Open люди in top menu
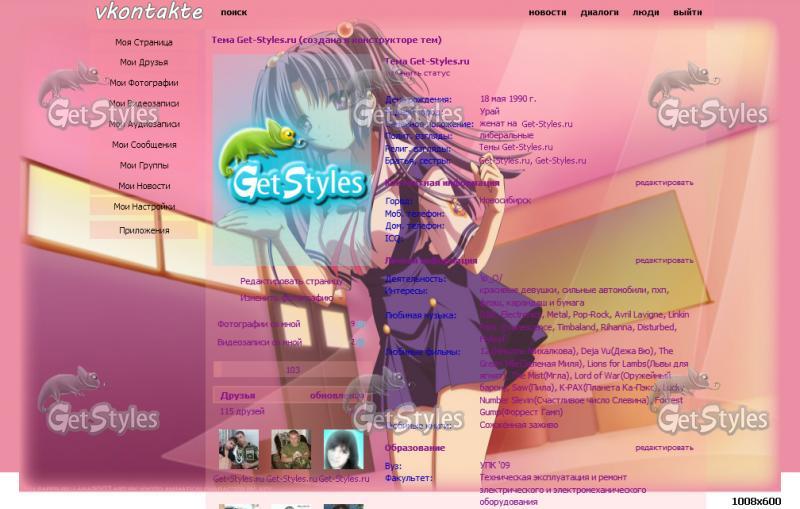The width and height of the screenshot is (800, 509). coord(646,12)
